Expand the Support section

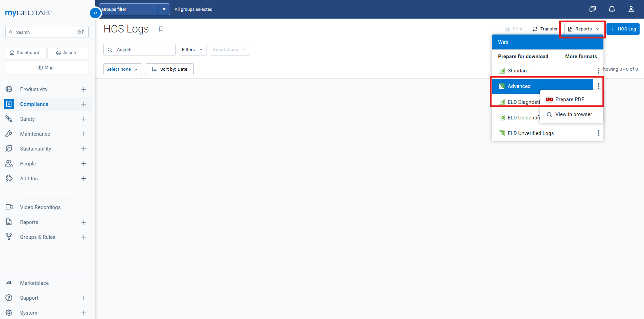[84, 298]
